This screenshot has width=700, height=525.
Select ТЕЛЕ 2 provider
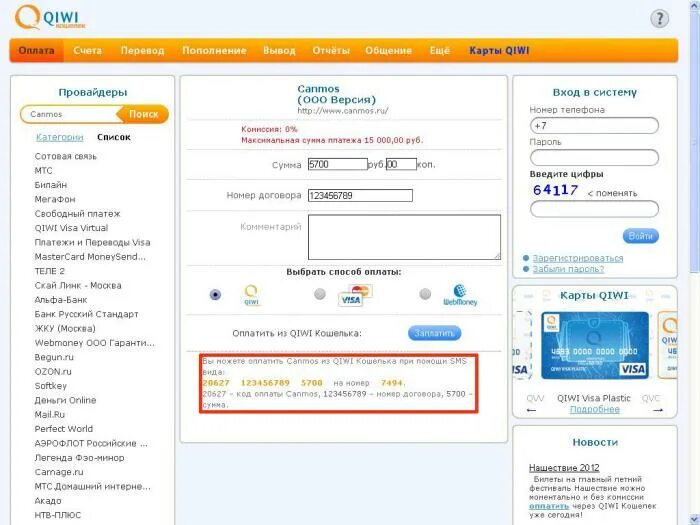click(50, 271)
